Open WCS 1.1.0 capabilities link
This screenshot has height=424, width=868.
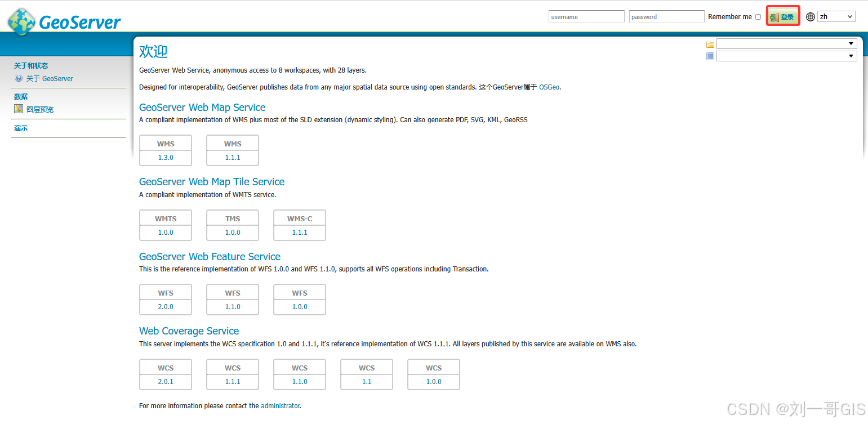pyautogui.click(x=300, y=382)
